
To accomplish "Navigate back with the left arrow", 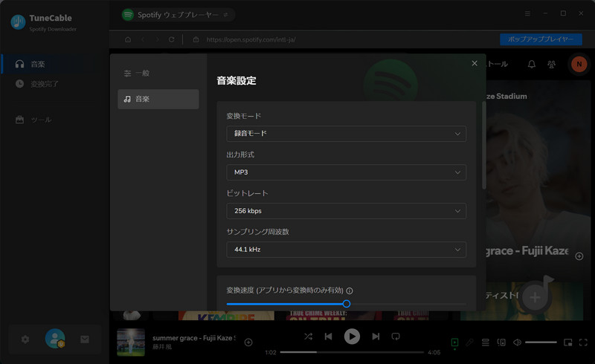I will (143, 39).
